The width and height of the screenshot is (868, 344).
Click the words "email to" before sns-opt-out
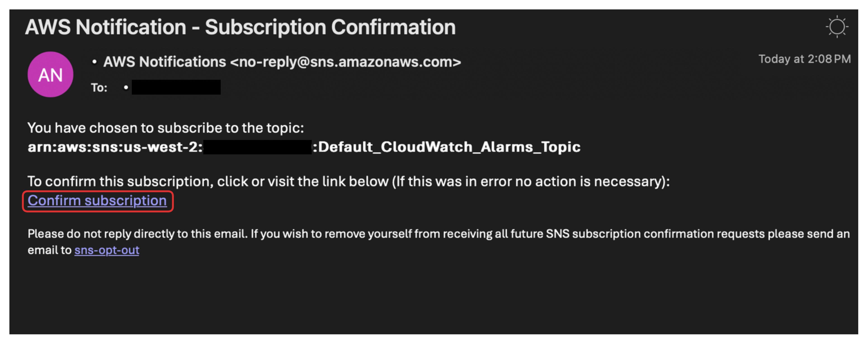[50, 250]
